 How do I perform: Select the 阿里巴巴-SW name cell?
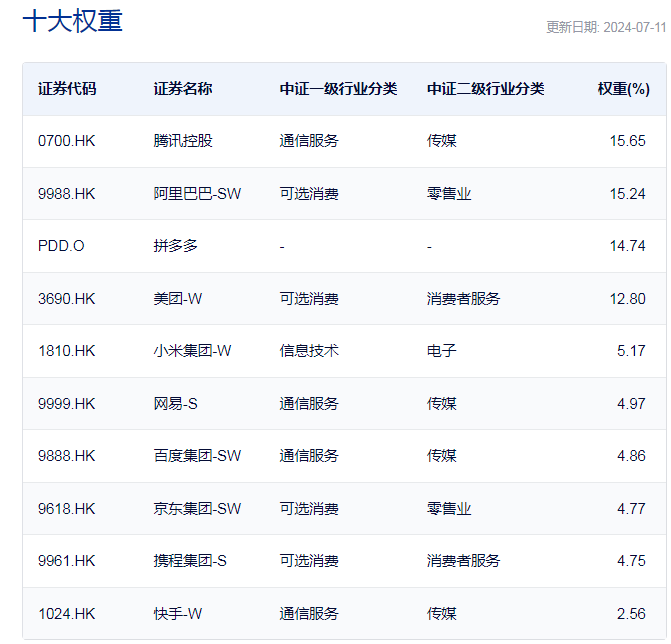(x=197, y=194)
